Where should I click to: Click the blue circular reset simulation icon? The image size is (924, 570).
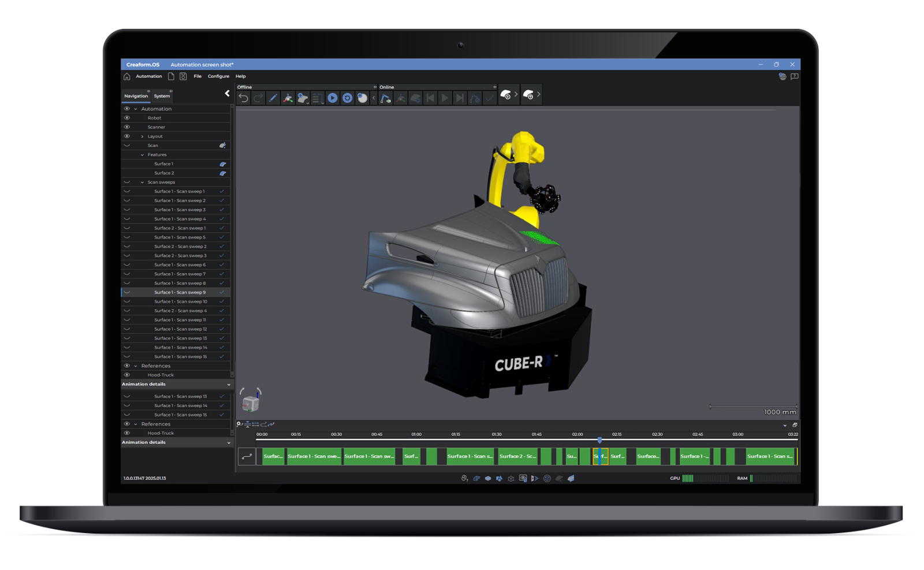(x=347, y=98)
